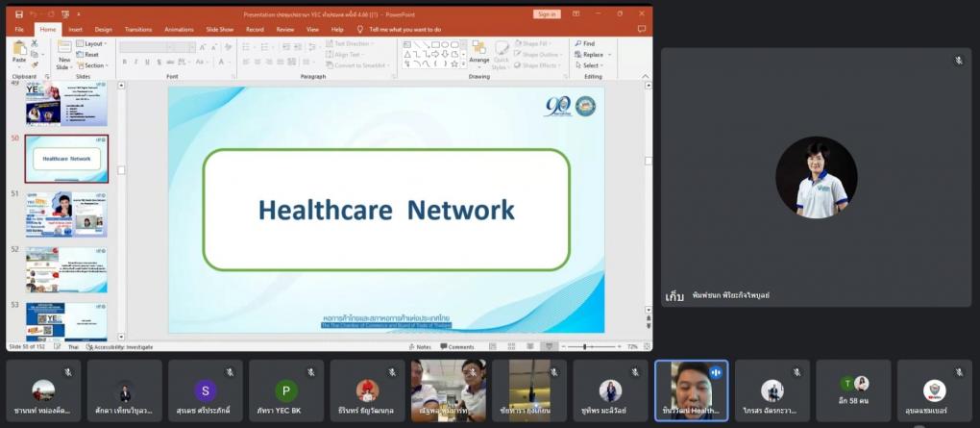The image size is (980, 428).
Task: Toggle Underline formatting
Action: pyautogui.click(x=147, y=62)
